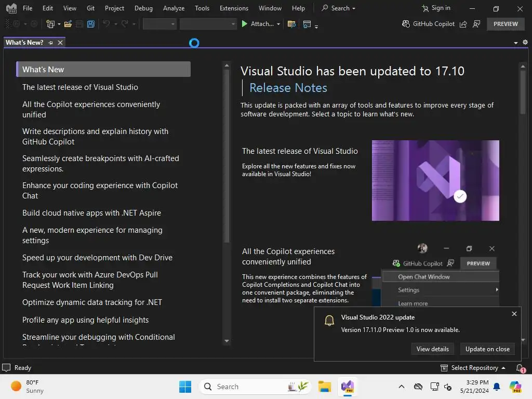Screen dimensions: 532x399
Task: Expand the Attach button dropdown arrow
Action: point(278,24)
